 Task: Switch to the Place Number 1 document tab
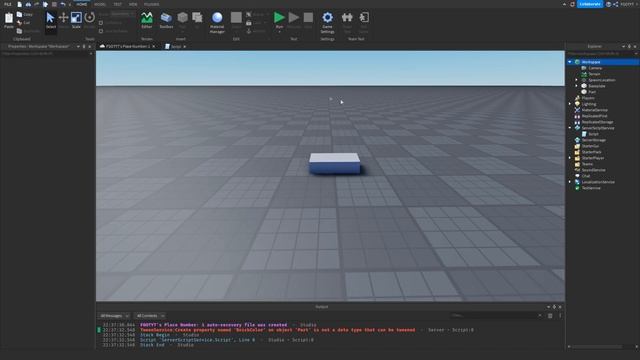click(x=127, y=47)
